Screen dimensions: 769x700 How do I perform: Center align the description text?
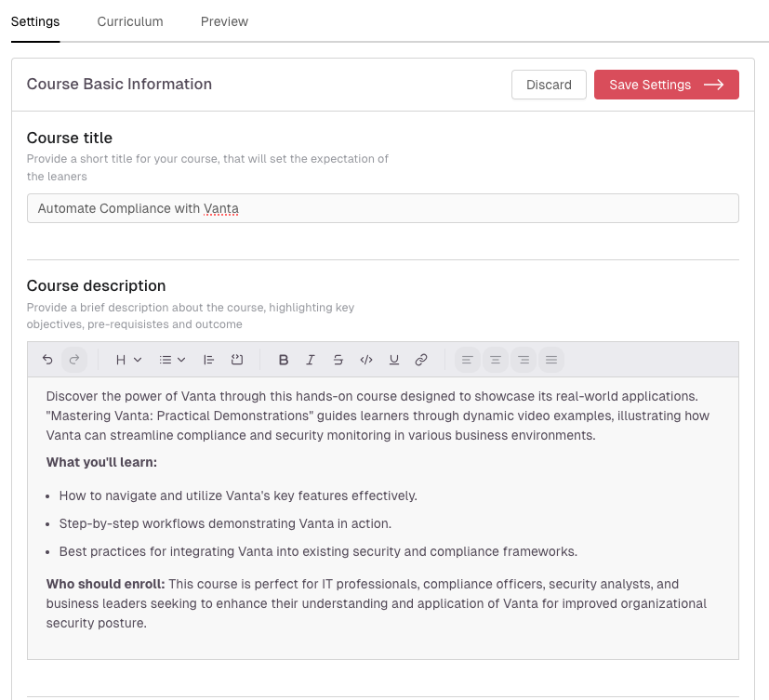[496, 360]
